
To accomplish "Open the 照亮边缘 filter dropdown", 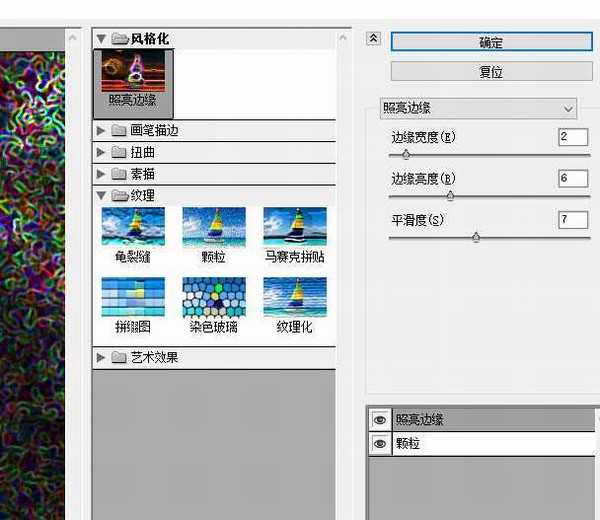I will point(479,108).
